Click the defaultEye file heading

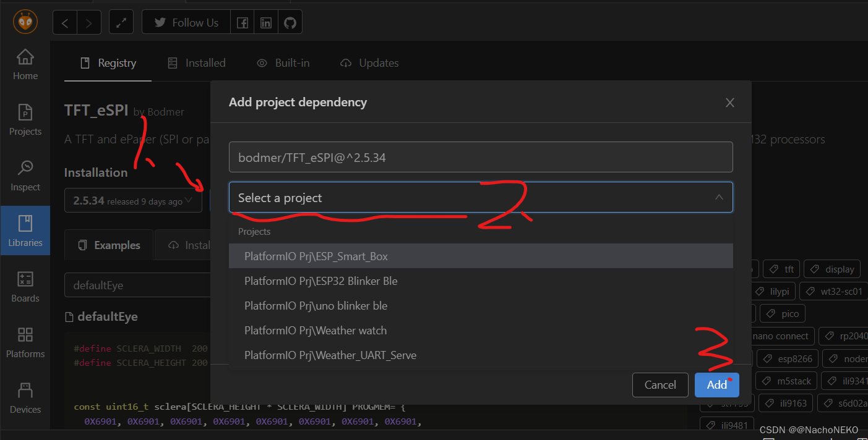coord(101,317)
